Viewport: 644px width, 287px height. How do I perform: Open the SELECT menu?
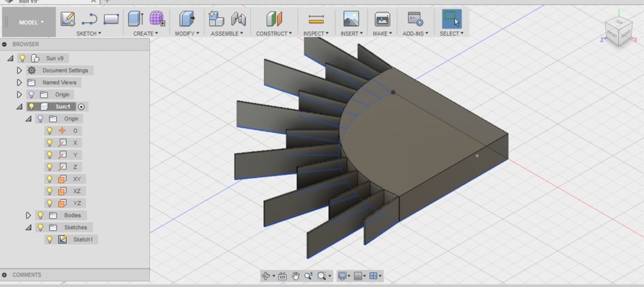tap(451, 34)
